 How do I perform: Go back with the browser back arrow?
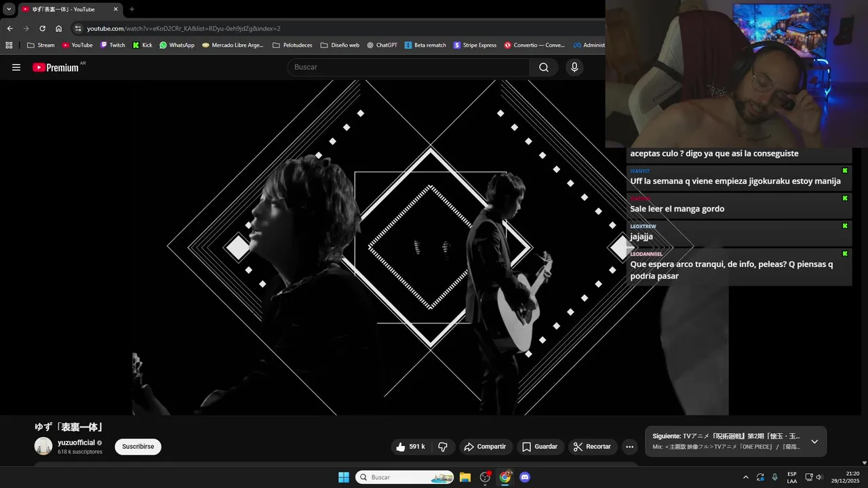pyautogui.click(x=9, y=28)
